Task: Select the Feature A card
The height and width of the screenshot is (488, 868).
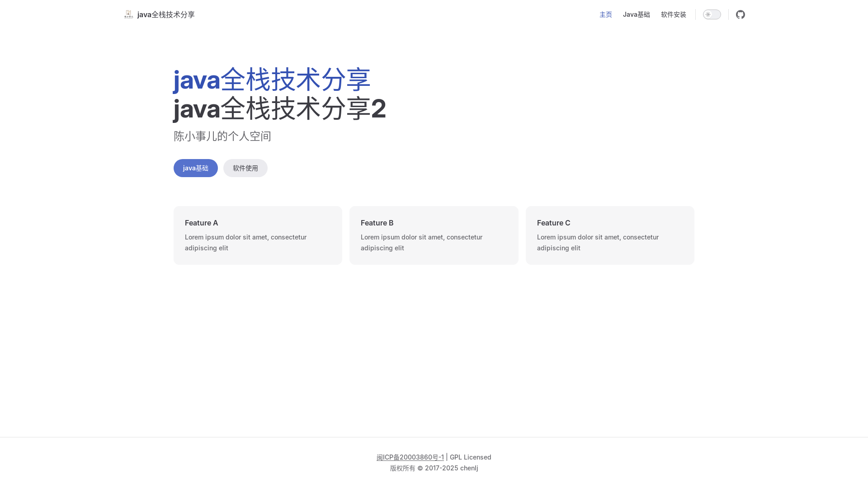Action: coord(258,235)
